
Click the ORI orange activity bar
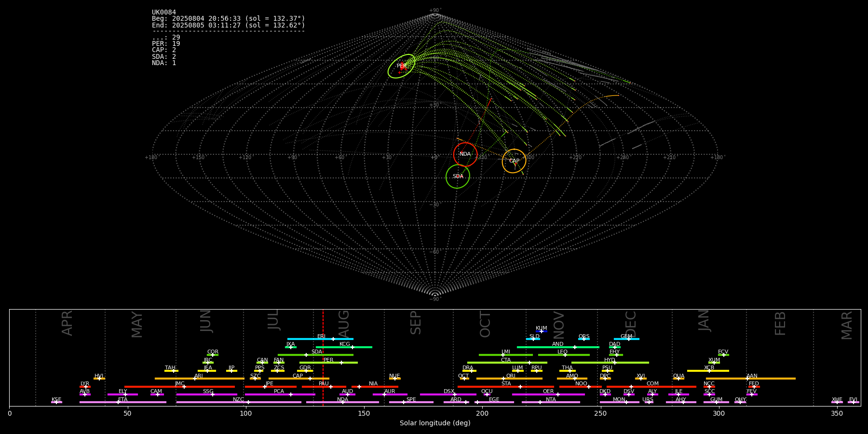click(x=509, y=379)
